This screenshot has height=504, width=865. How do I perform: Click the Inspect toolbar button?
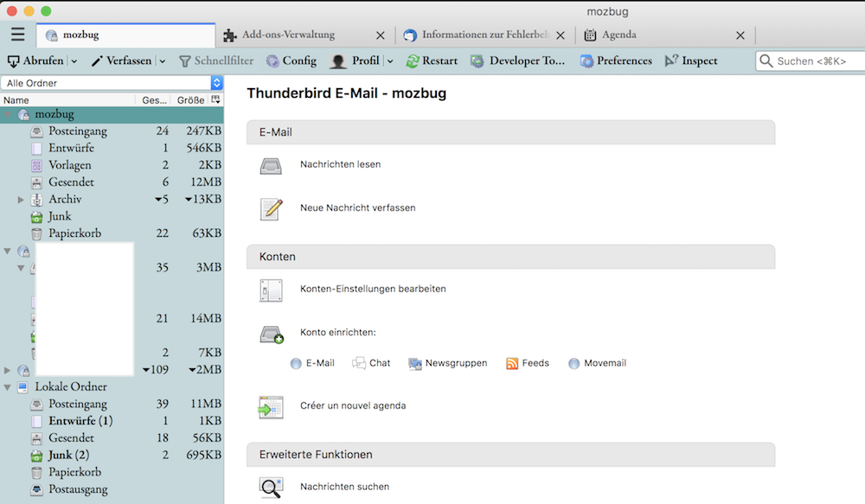click(691, 61)
